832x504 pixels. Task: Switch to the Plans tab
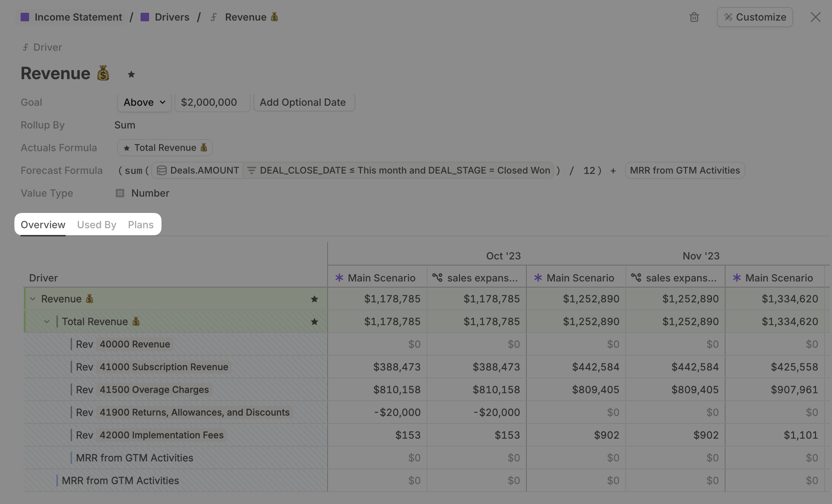pos(141,225)
